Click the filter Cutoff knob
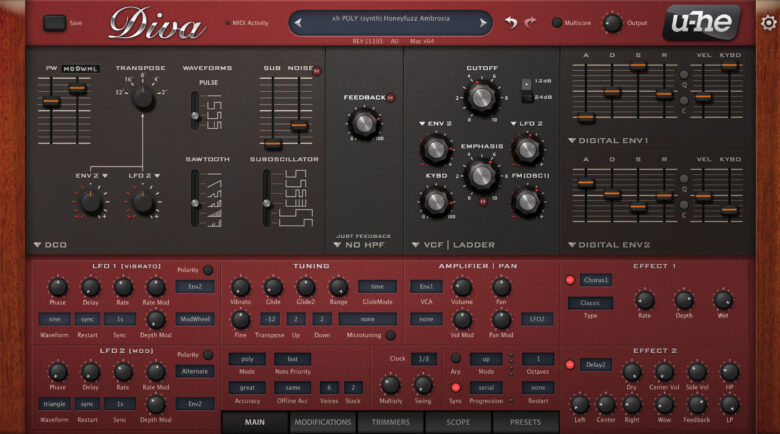Screen dimensions: 780x434 (x=481, y=97)
